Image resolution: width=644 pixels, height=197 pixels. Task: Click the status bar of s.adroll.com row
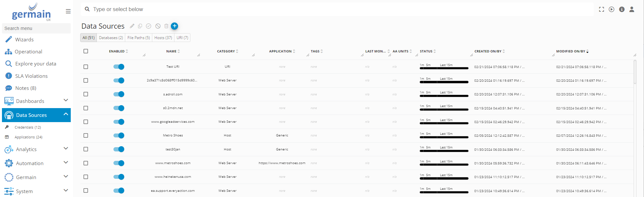[x=444, y=96]
